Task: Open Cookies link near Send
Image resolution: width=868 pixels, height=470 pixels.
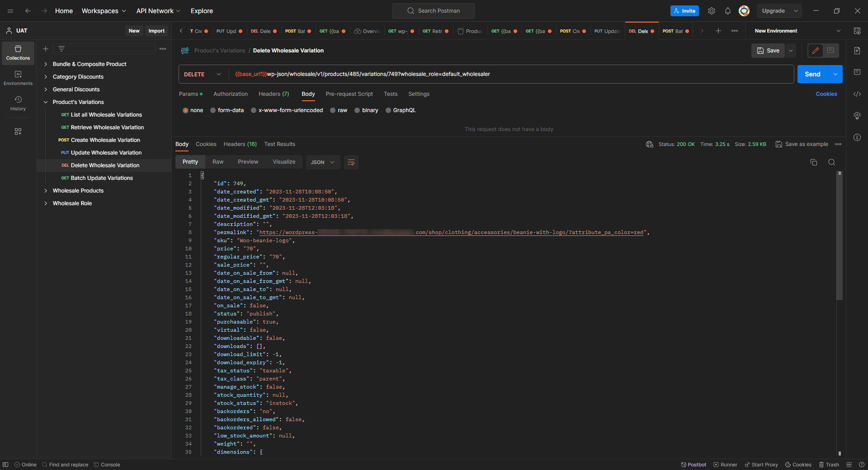Action: coord(826,94)
